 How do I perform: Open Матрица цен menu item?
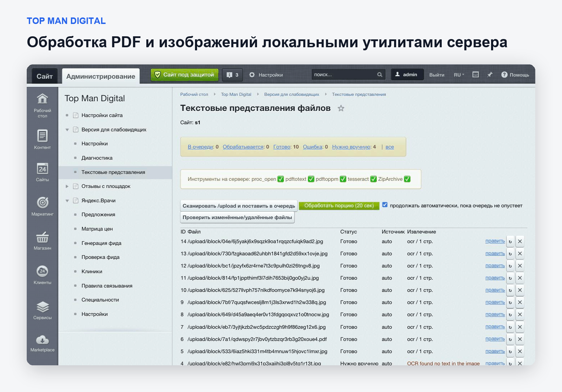[97, 229]
